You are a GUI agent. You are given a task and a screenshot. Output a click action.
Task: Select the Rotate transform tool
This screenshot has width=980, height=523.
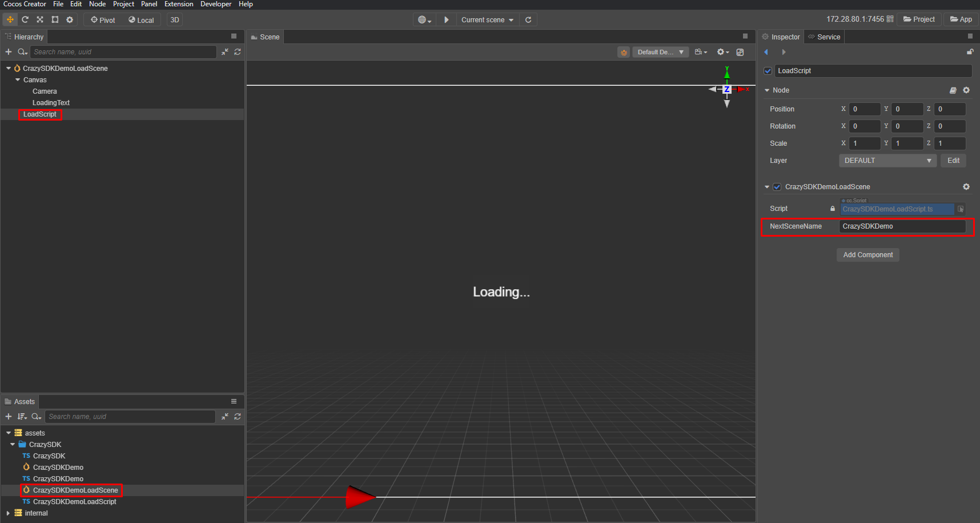pos(25,19)
